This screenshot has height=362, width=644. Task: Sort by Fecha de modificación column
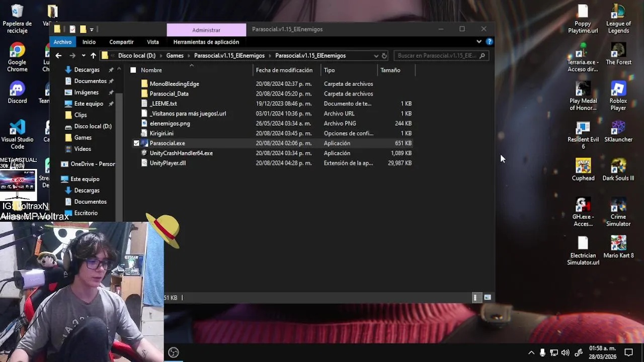(x=284, y=70)
